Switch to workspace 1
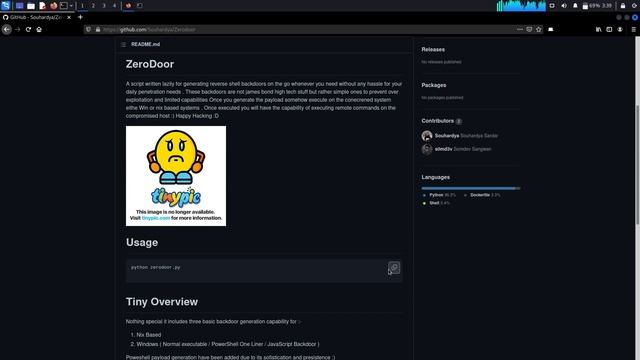Viewport: 640px width, 360px height. point(82,6)
